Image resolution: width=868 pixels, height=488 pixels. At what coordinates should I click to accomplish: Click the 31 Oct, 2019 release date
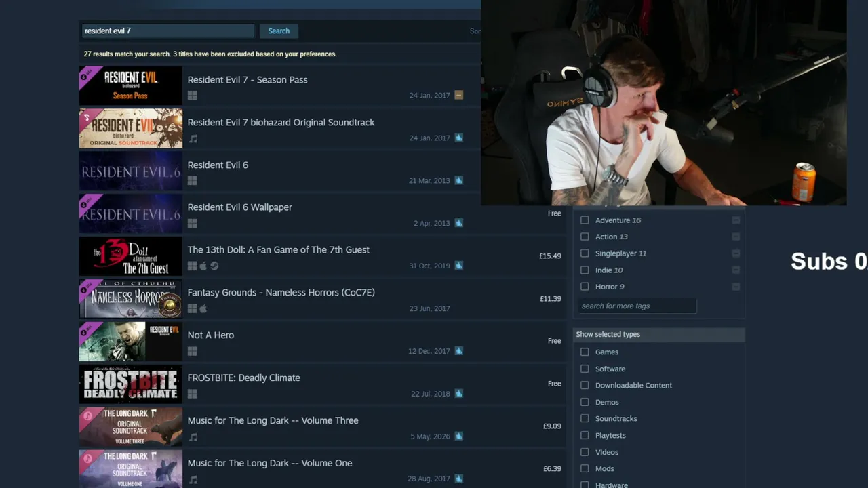pyautogui.click(x=429, y=266)
